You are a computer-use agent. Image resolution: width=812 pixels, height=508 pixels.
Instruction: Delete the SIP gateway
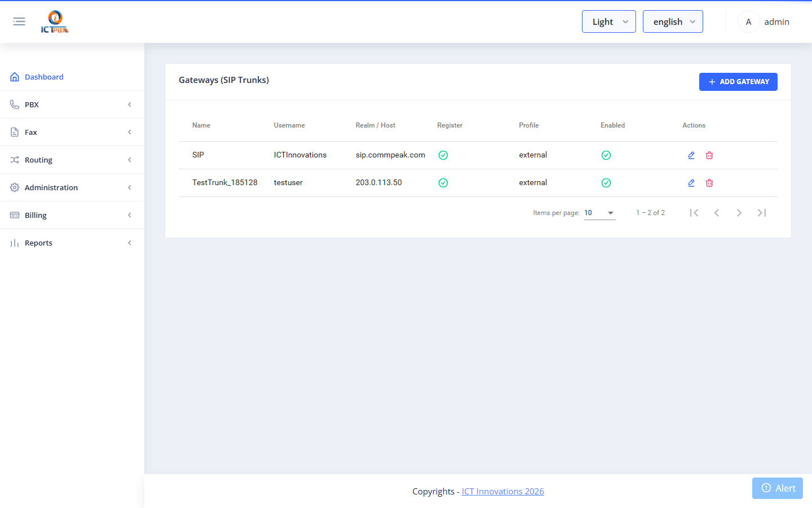pos(709,155)
